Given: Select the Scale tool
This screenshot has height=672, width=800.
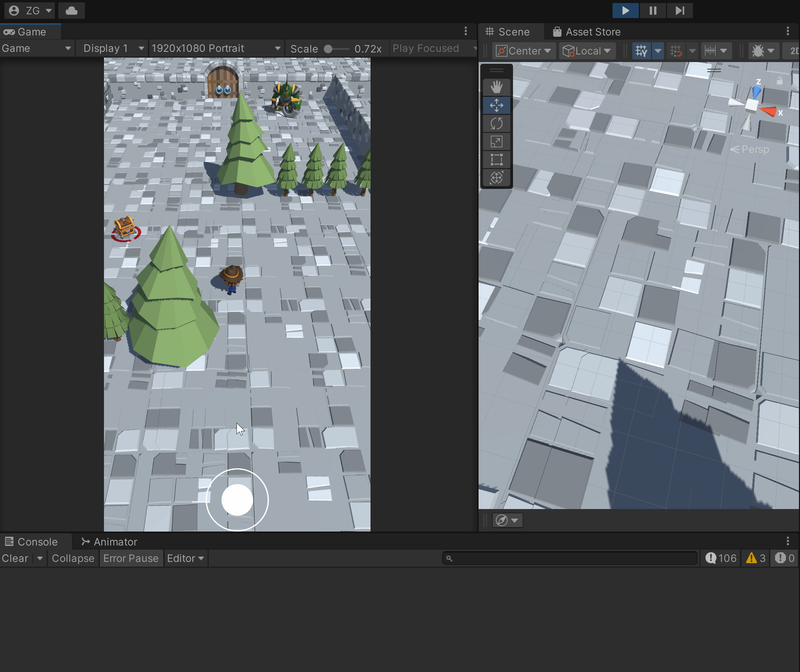Looking at the screenshot, I should click(x=496, y=142).
